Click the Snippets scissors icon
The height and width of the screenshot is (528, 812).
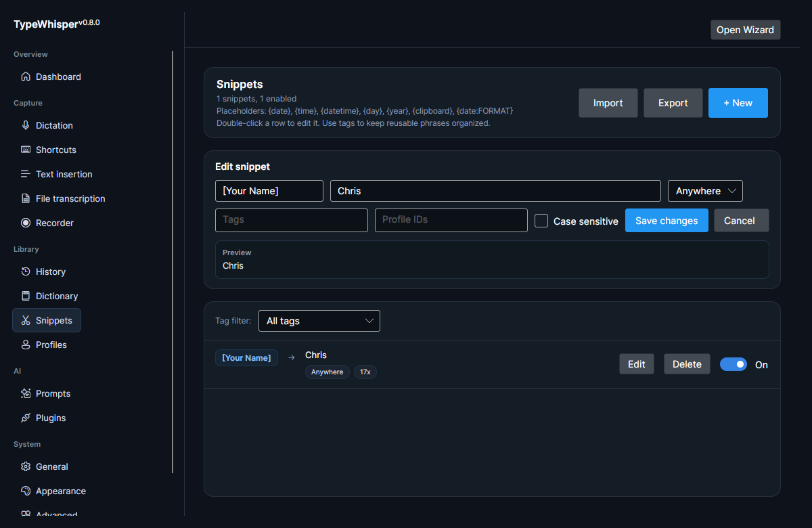[x=26, y=320]
